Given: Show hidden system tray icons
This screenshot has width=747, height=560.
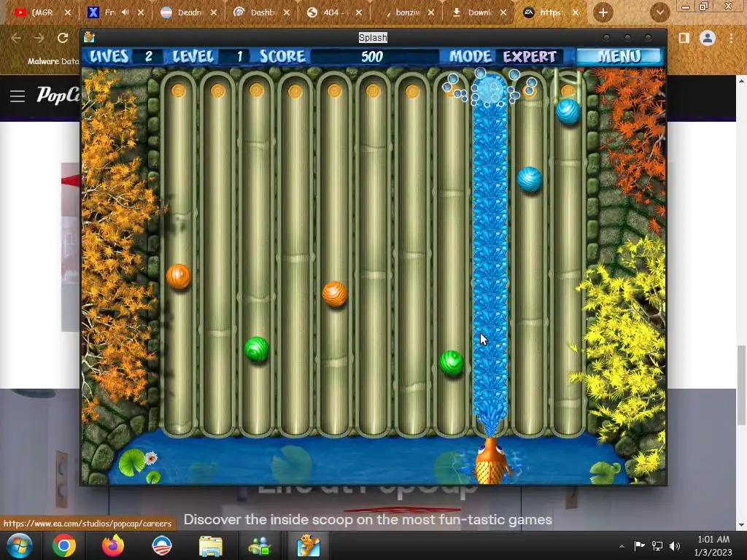Looking at the screenshot, I should 622,546.
